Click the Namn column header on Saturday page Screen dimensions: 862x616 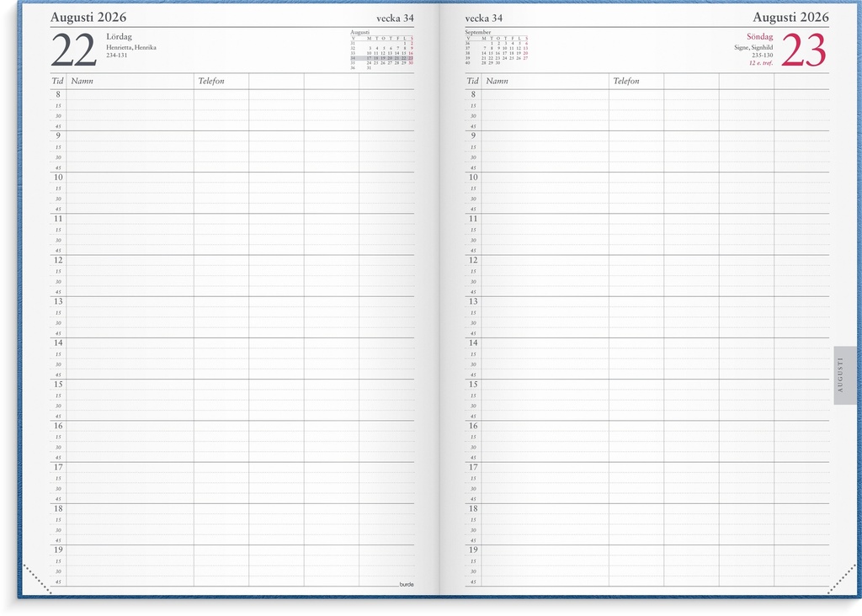tap(82, 82)
